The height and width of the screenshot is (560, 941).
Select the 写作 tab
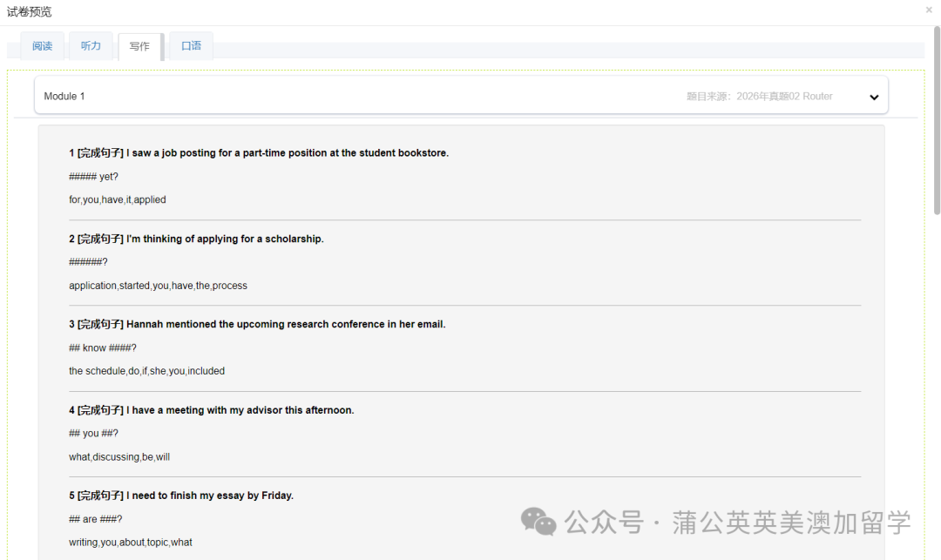139,47
